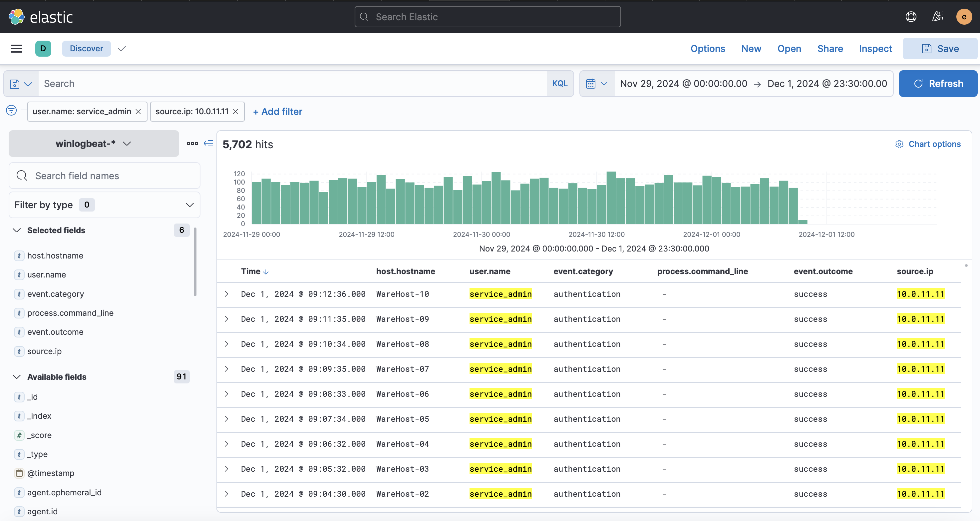The height and width of the screenshot is (521, 980).
Task: Start a New search
Action: [751, 49]
